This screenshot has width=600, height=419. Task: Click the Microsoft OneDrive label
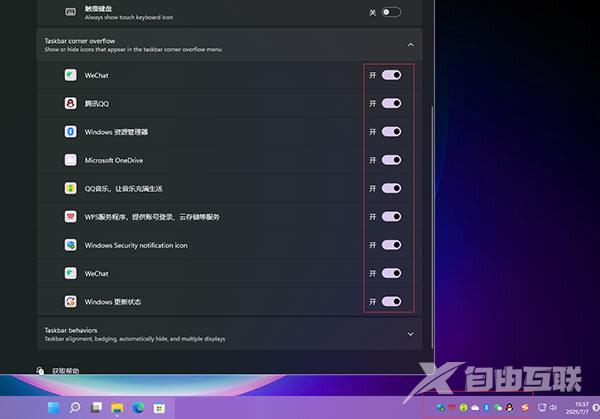tap(114, 160)
